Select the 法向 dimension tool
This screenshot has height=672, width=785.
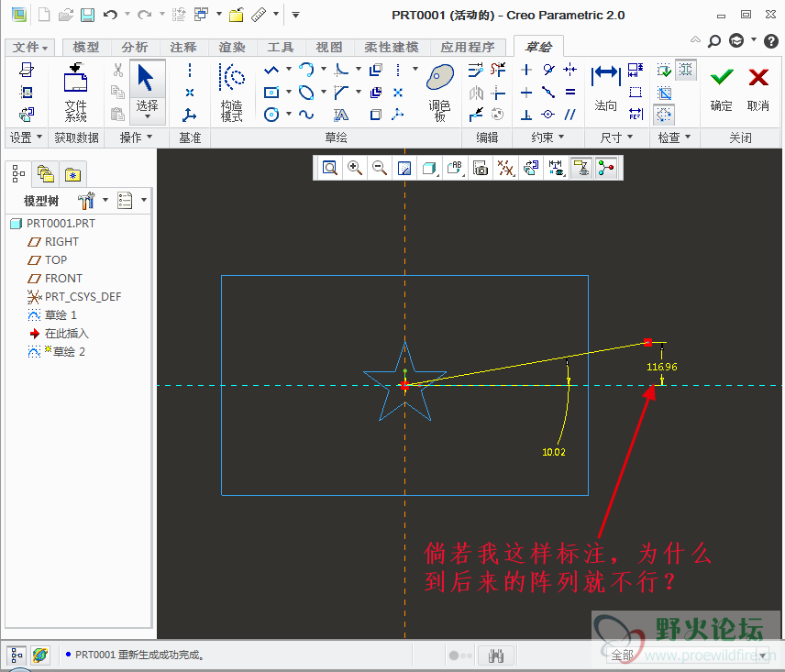point(605,89)
